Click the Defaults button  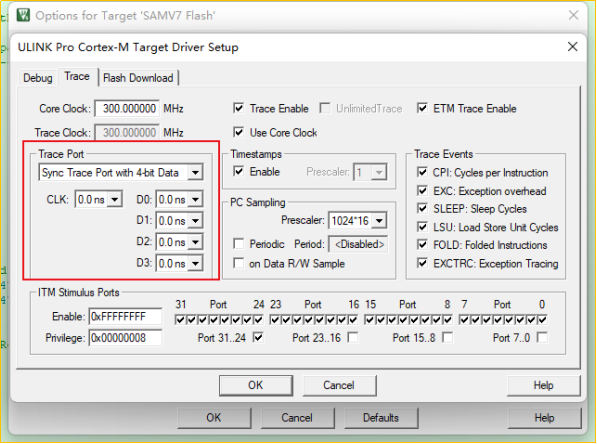click(381, 418)
